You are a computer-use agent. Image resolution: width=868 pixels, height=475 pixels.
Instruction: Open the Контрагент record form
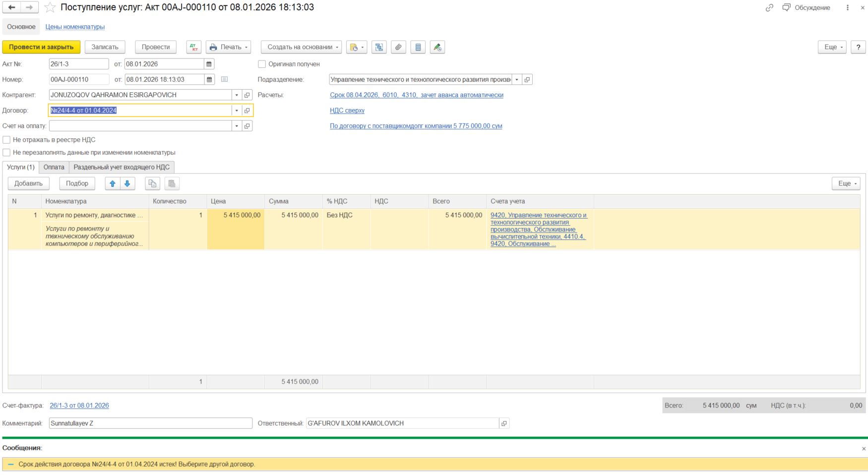[x=247, y=95]
